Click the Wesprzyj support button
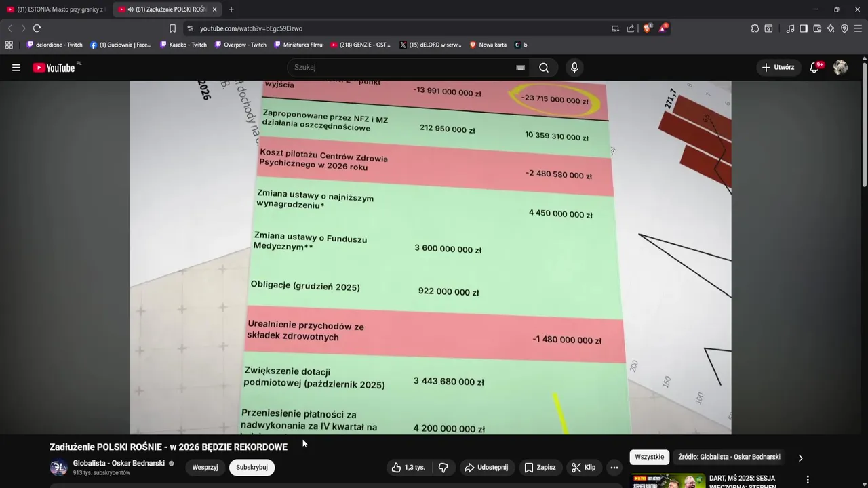This screenshot has width=868, height=488. pyautogui.click(x=205, y=468)
